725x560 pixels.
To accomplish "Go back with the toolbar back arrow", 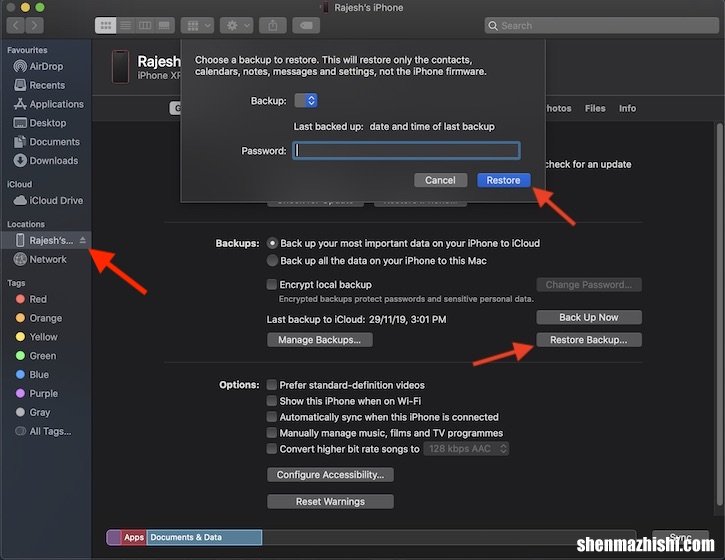I will pyautogui.click(x=16, y=25).
